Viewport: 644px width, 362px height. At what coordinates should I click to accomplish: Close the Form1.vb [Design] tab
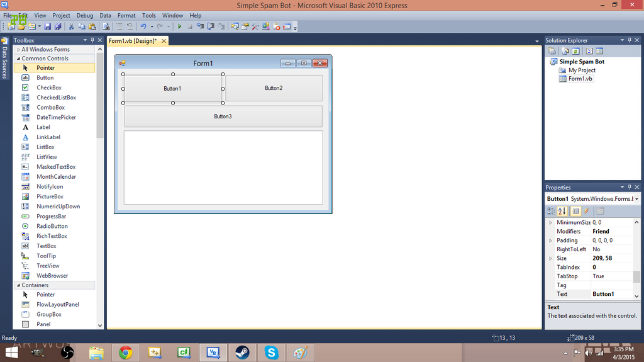click(x=164, y=41)
